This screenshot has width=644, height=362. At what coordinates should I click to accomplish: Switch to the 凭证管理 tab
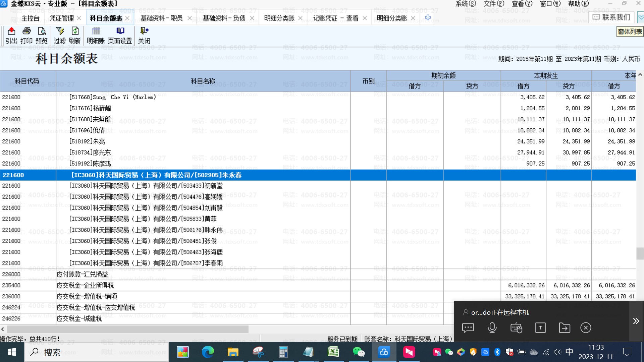click(x=62, y=18)
